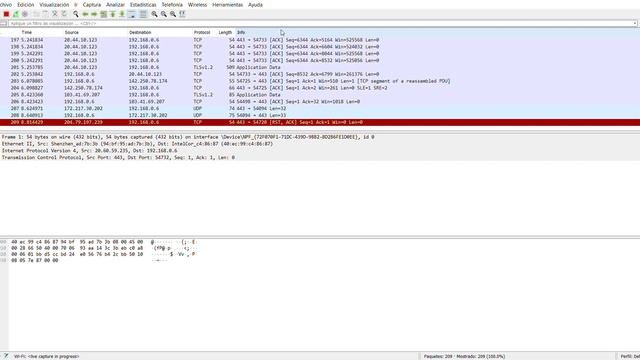Select packet 202 from 192.168.0.6 to 20.44.10.123

pyautogui.click(x=320, y=74)
